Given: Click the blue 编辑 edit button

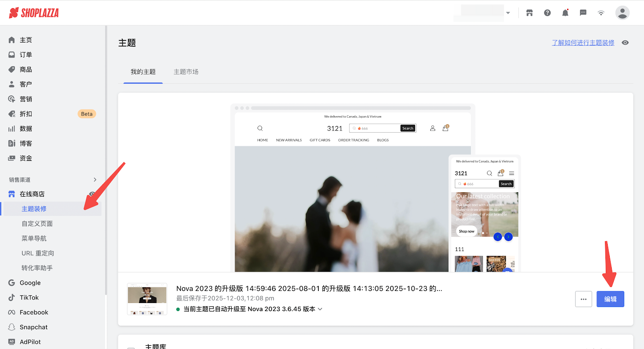Looking at the screenshot, I should point(610,299).
